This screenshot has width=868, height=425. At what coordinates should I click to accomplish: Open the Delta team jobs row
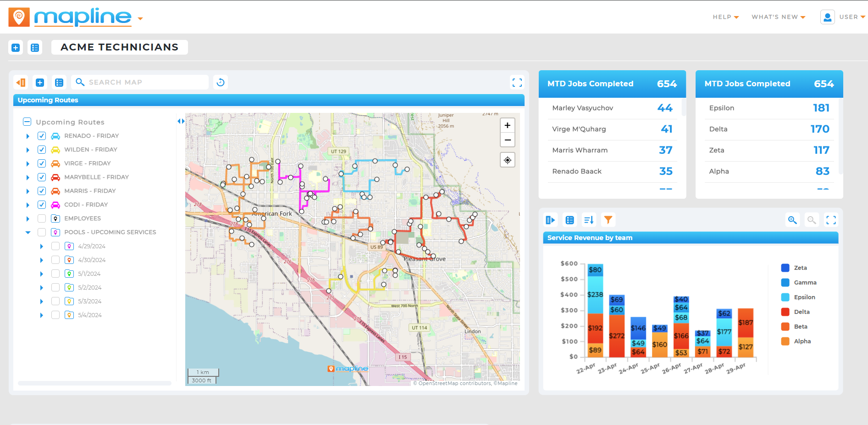[769, 129]
